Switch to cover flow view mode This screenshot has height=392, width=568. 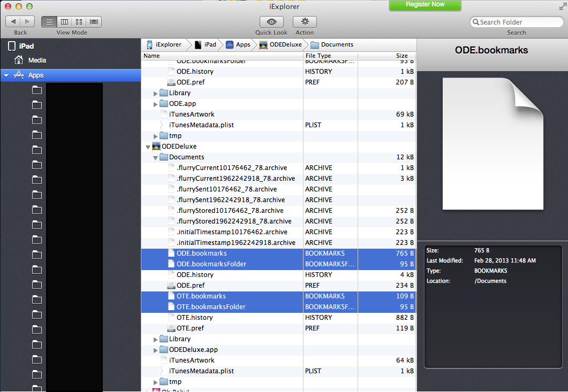tap(94, 22)
